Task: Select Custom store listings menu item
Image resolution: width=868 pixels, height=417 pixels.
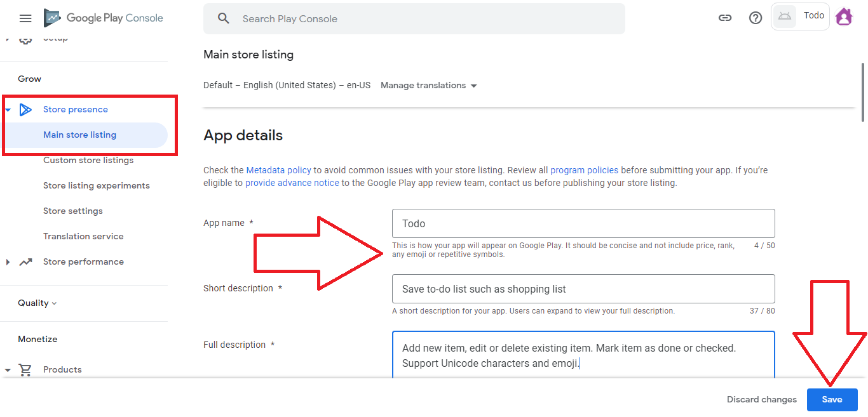Action: point(88,161)
